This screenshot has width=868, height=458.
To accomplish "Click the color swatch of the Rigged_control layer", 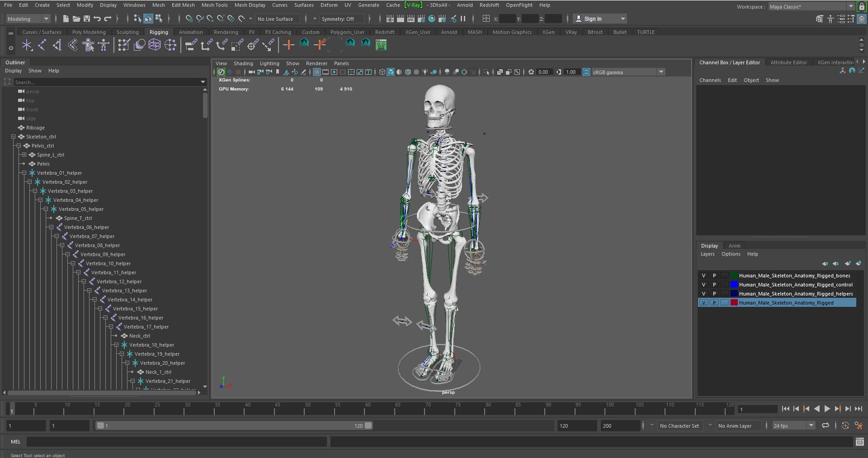I will [x=734, y=285].
